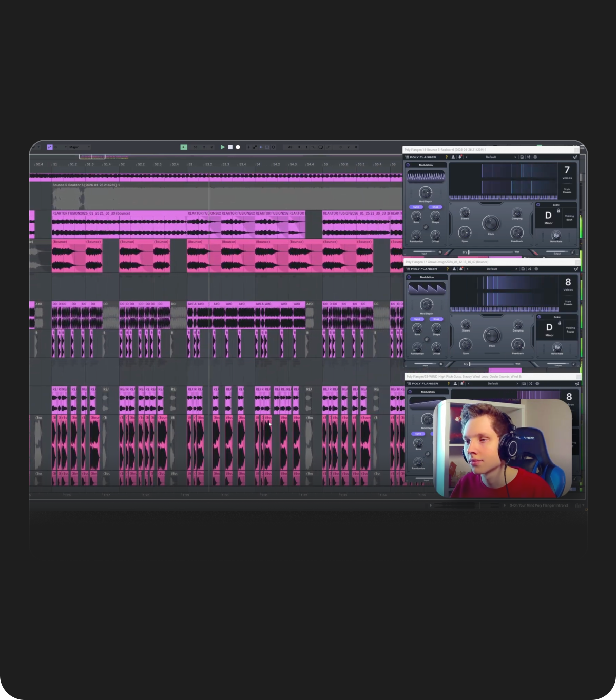The width and height of the screenshot is (616, 700).
Task: Open the user account icon in second Poly Flanger
Action: click(x=454, y=269)
